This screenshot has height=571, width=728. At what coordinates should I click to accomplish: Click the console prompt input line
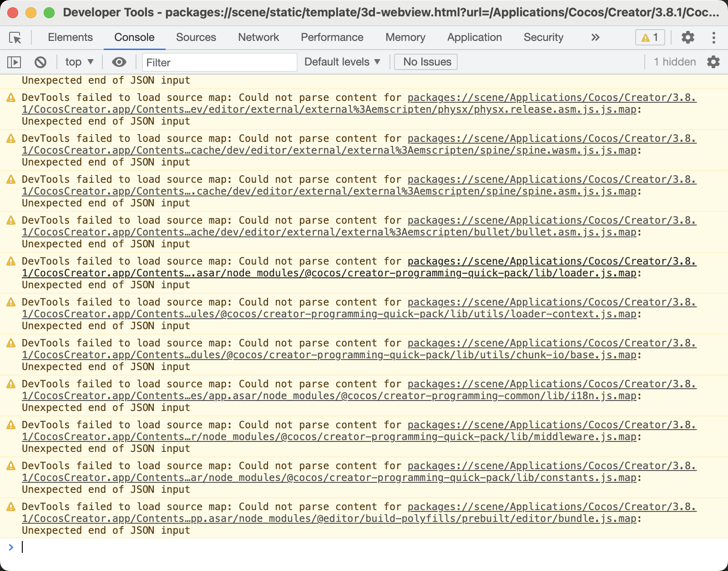pyautogui.click(x=373, y=547)
